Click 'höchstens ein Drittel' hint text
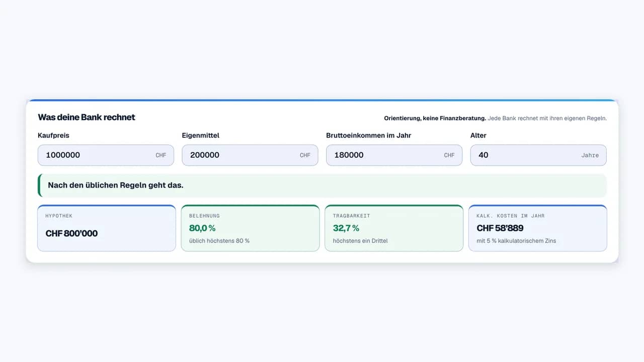Screen dimensions: 644x362 360,241
